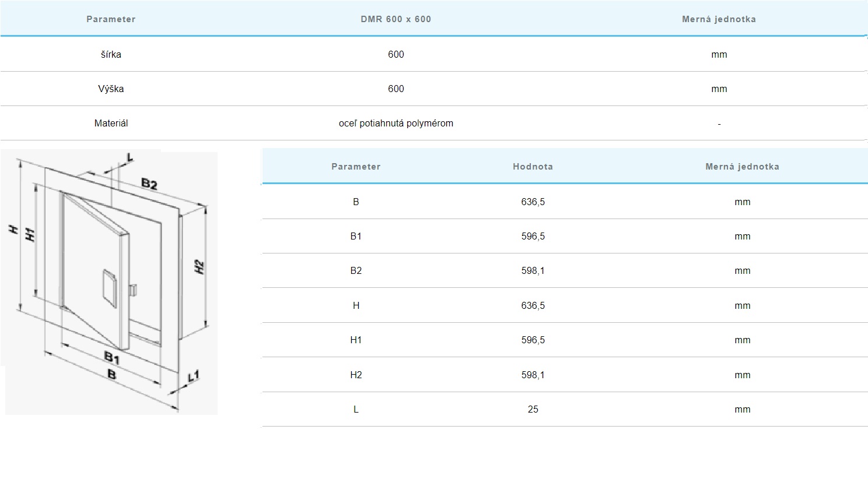Click the 600 value in the šírka row
Screen dimensions: 868x486
pos(395,54)
